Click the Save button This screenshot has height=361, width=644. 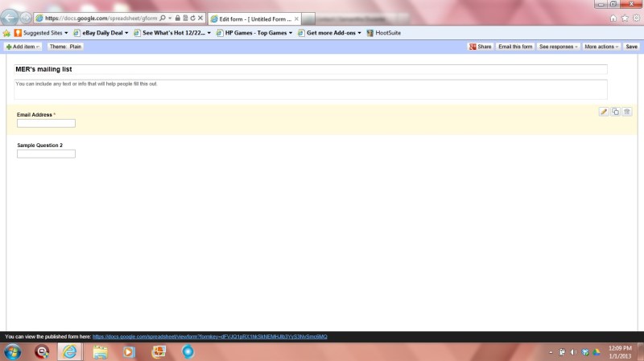pyautogui.click(x=632, y=47)
